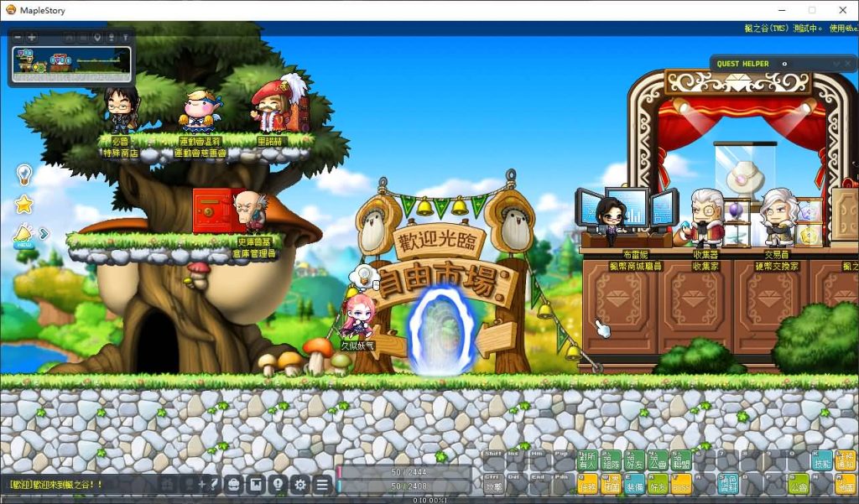Select the 裝備 equipment quickslot key
This screenshot has width=859, height=504.
(x=634, y=484)
